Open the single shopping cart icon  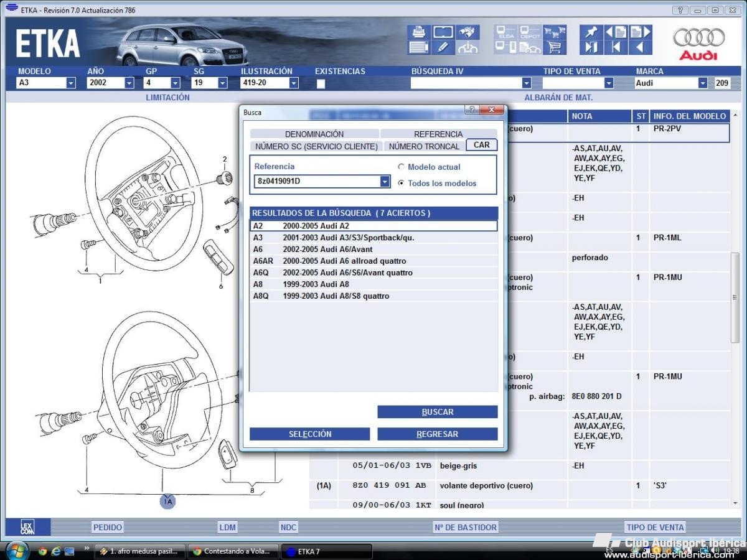554,47
